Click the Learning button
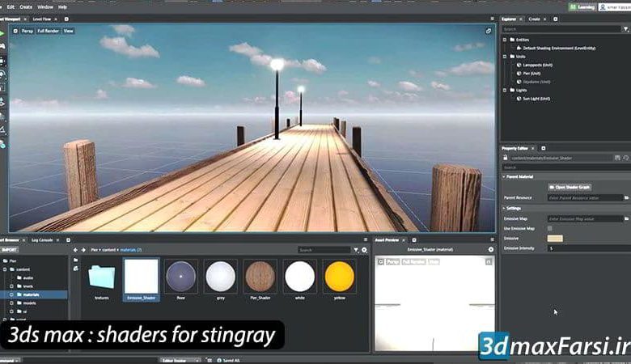This screenshot has height=364, width=631. (582, 7)
